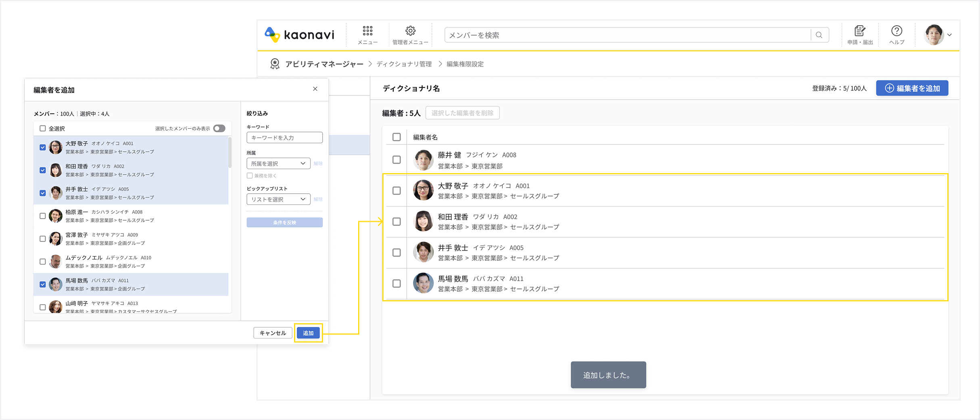Check the 兼務を除く option

[x=250, y=176]
